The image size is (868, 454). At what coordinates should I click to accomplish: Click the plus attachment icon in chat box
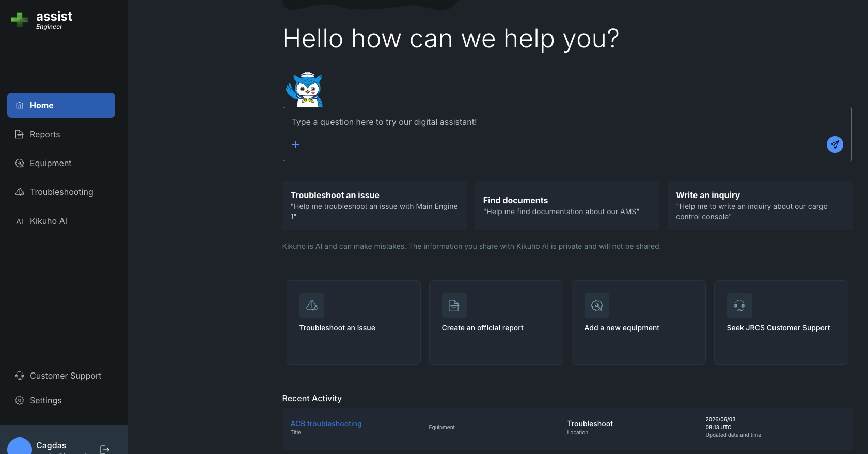(296, 144)
